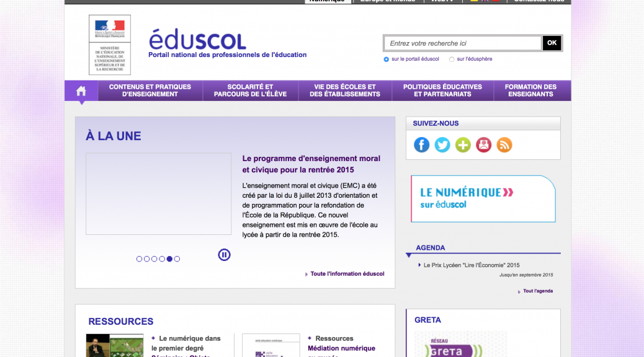Open 'Le numérique dans le premier degré' resource
644x357 pixels.
pyautogui.click(x=186, y=343)
